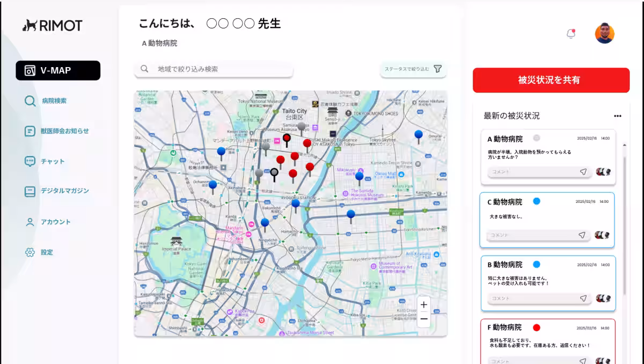Select the black-outlined gray map pin

coord(274,174)
